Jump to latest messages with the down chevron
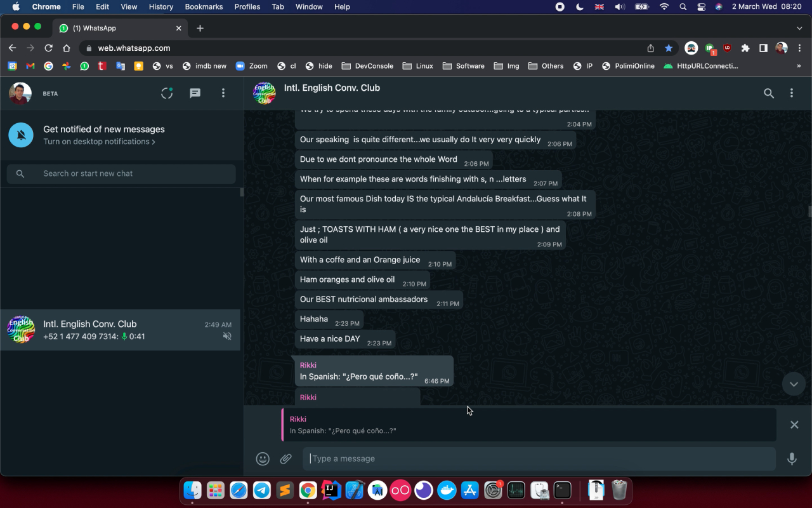This screenshot has width=812, height=508. pyautogui.click(x=794, y=384)
